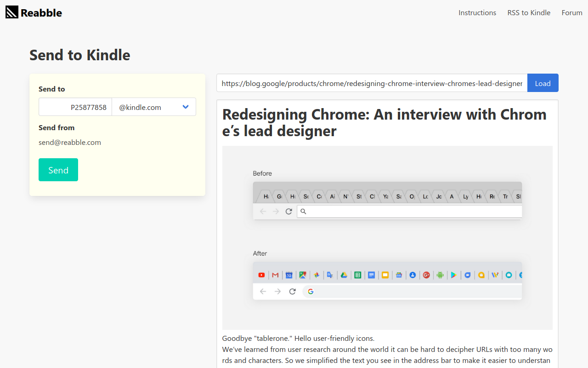Click the article URL input field
Screen dimensions: 588x368
(x=372, y=83)
